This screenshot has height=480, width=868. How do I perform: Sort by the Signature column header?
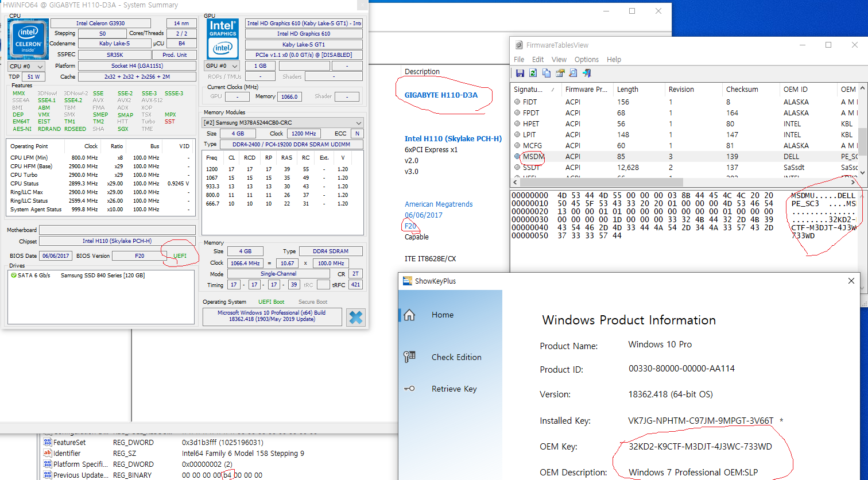(534, 90)
